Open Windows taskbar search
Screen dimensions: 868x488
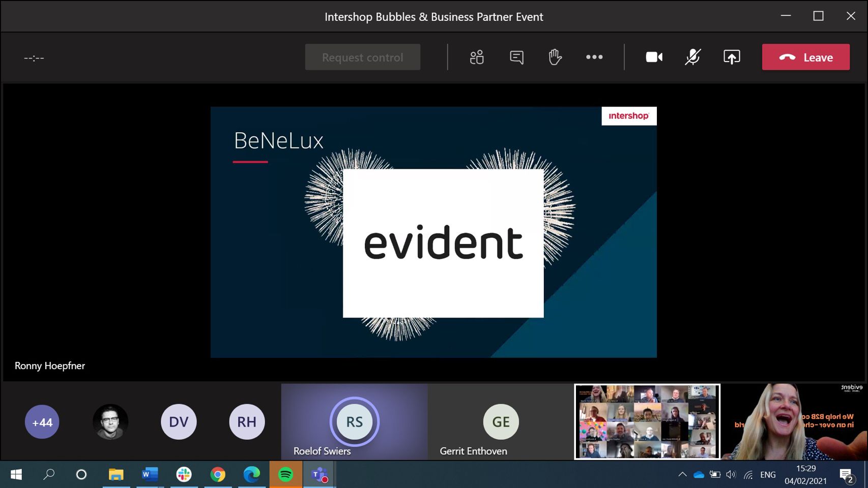click(x=49, y=475)
